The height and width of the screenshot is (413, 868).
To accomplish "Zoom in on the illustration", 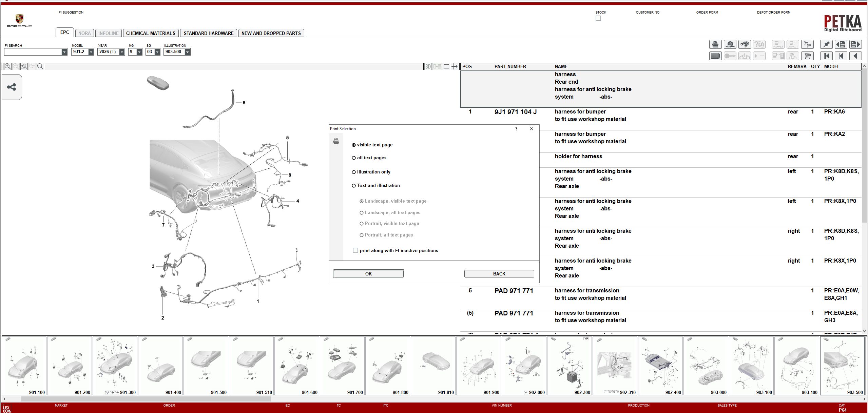I will [x=7, y=66].
